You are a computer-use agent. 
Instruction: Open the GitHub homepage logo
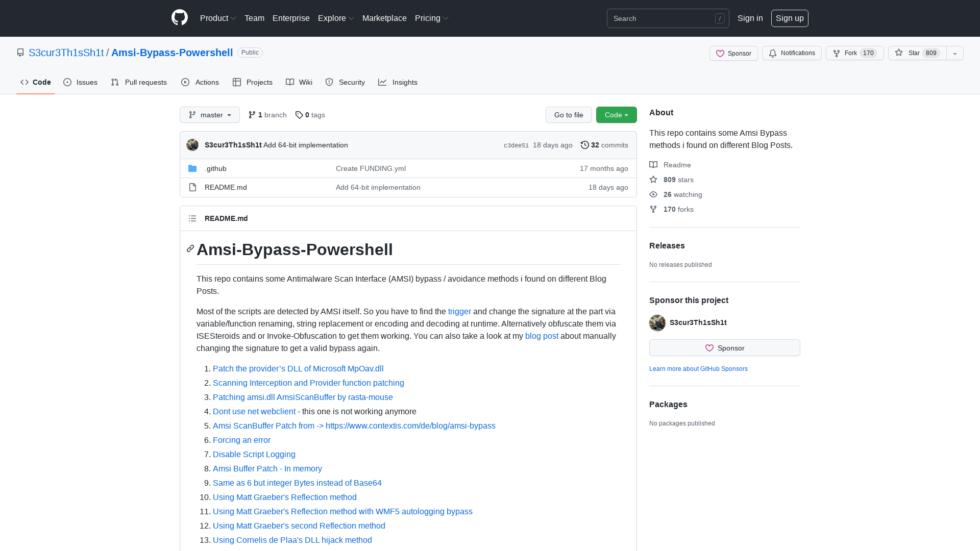(179, 18)
